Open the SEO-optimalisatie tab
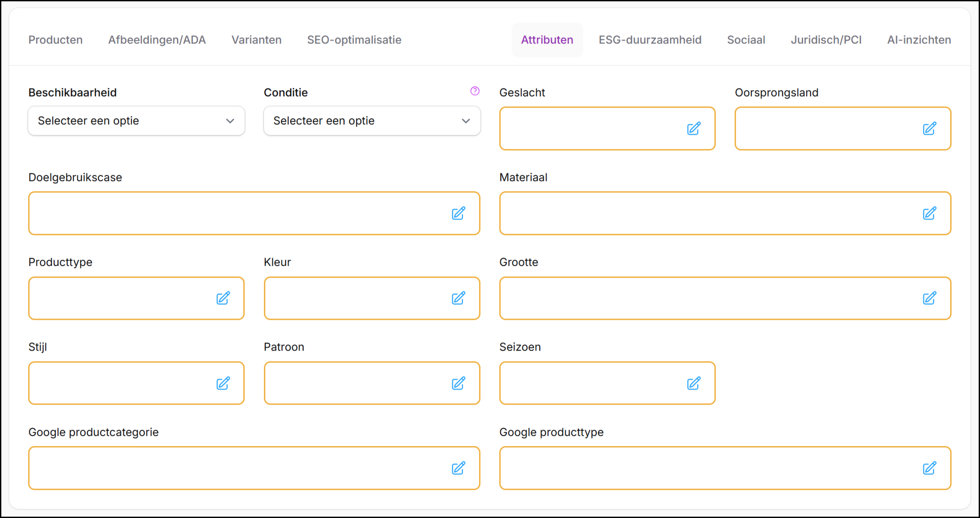Screen dimensions: 980x518 click(354, 40)
